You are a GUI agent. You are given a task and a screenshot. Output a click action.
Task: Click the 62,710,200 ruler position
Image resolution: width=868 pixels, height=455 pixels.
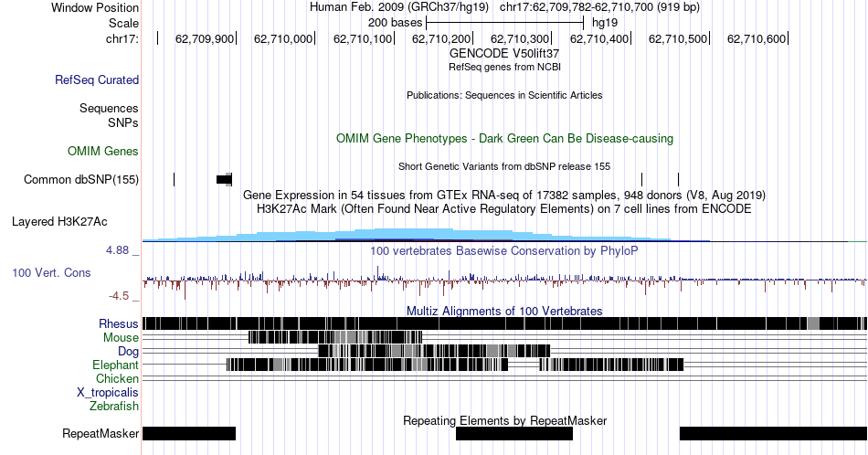pyautogui.click(x=441, y=38)
